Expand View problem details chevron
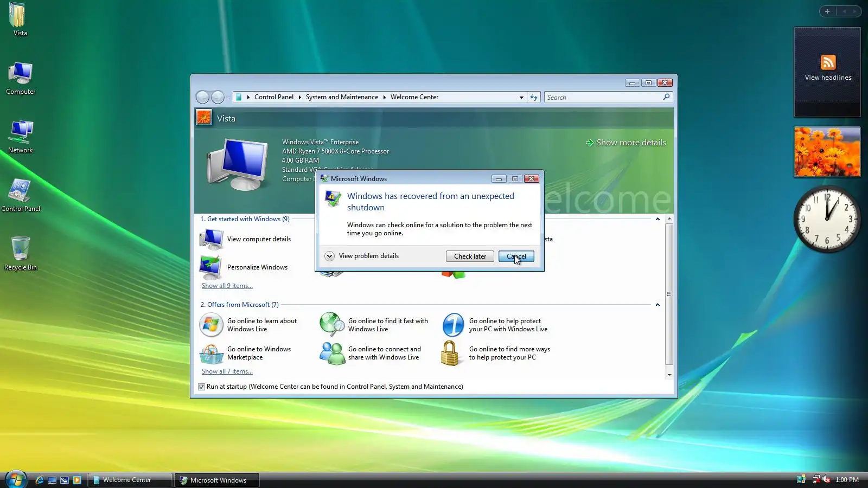Viewport: 868px width, 488px height. point(329,256)
